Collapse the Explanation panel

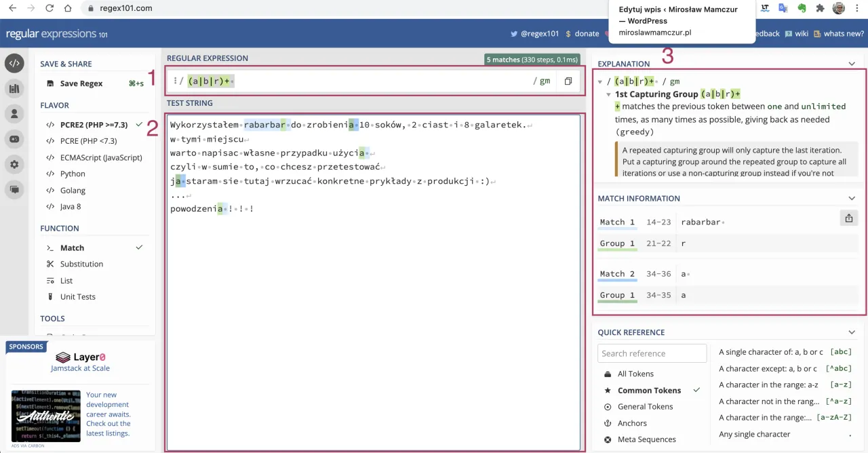(852, 64)
